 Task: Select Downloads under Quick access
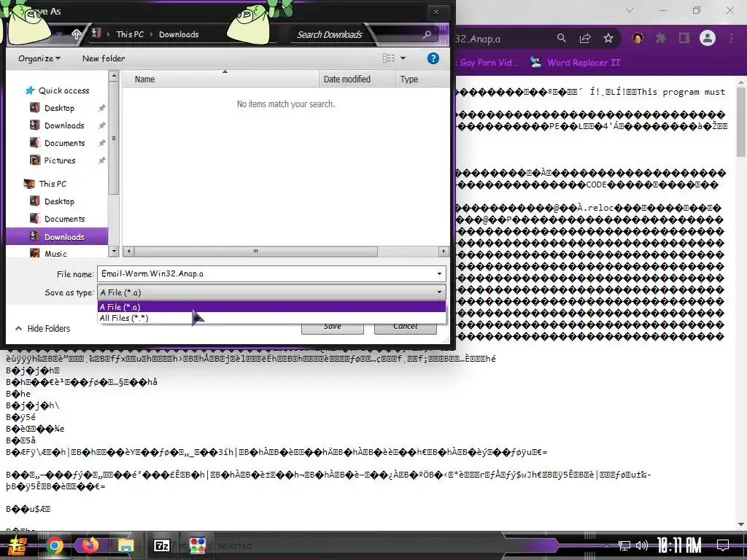64,125
